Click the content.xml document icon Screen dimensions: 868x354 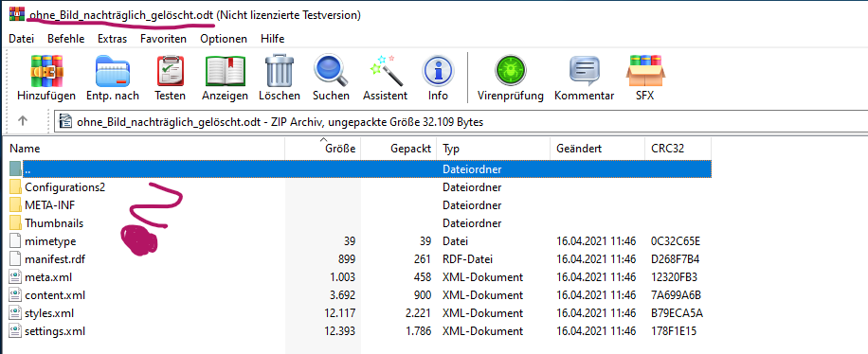[x=15, y=294]
